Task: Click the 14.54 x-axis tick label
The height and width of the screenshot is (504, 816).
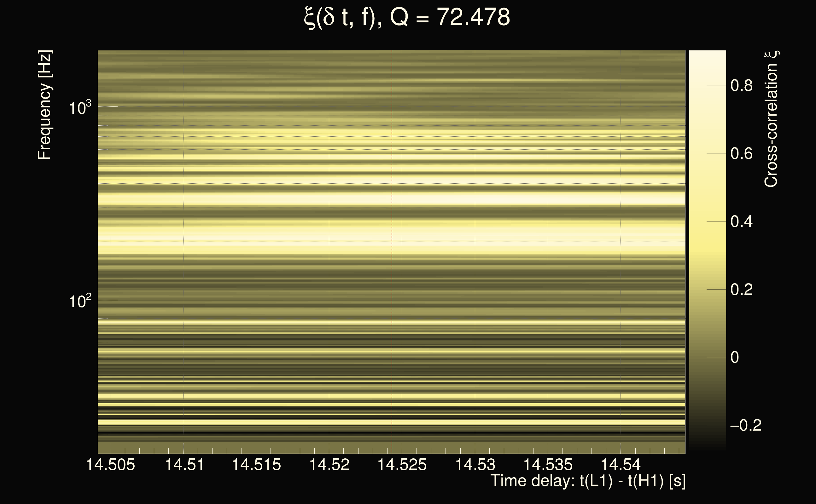Action: point(621,465)
